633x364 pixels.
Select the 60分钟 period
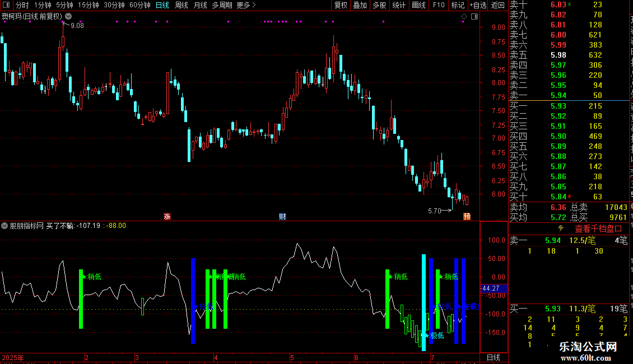point(139,5)
